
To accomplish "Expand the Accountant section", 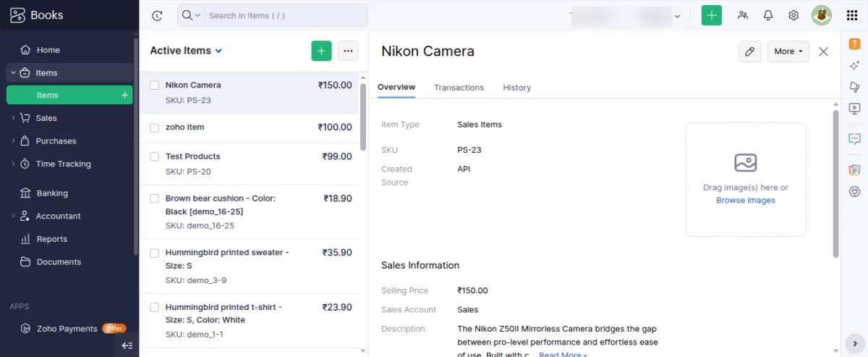I will [13, 216].
